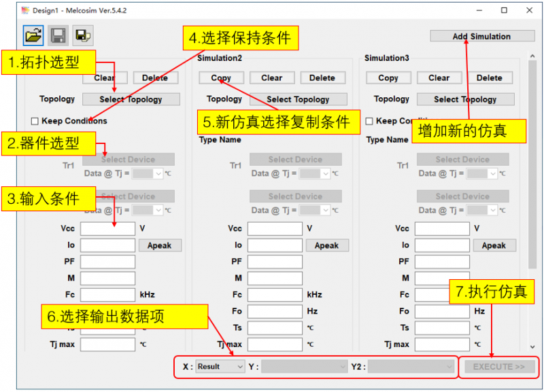Maximize the Melcosim window

tap(504, 10)
